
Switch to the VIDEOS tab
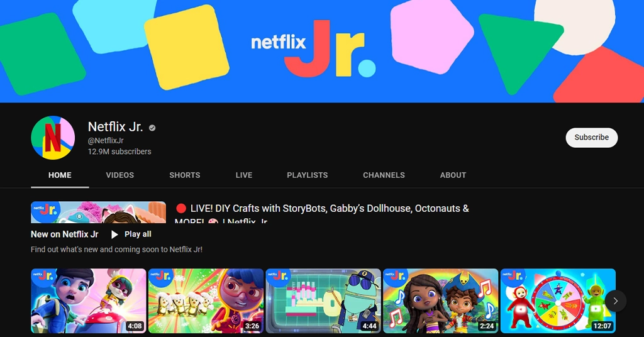tap(120, 175)
